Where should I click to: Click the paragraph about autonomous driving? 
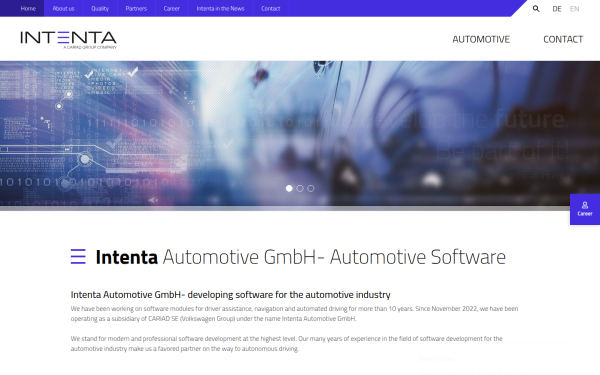(x=286, y=344)
